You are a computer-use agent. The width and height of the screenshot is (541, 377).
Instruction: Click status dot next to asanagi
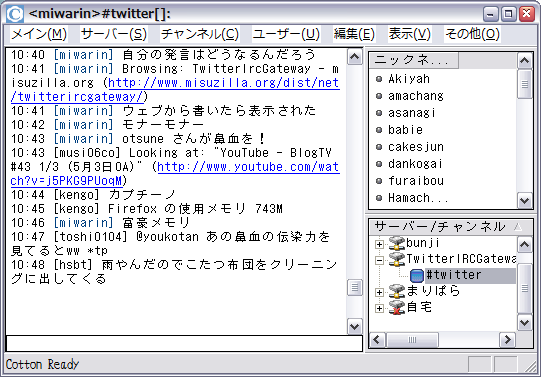coord(379,113)
